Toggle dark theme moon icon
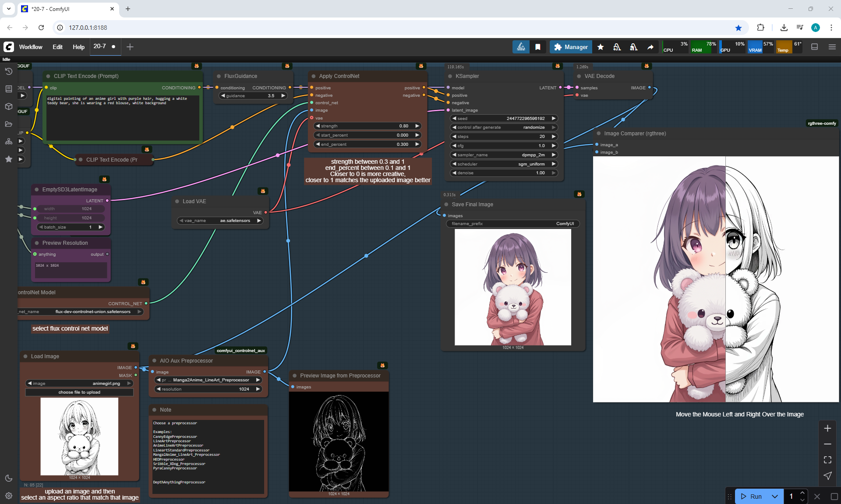Image resolution: width=841 pixels, height=504 pixels. click(x=8, y=478)
